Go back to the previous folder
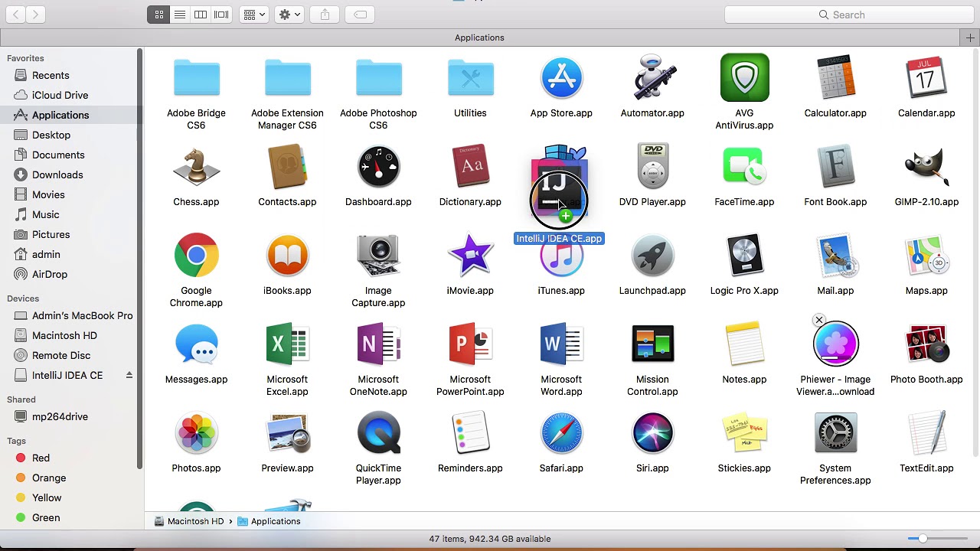 coord(15,15)
